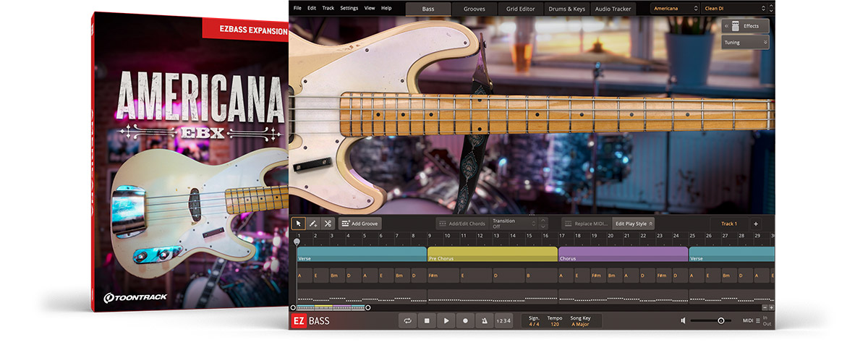The width and height of the screenshot is (868, 353).
Task: Open the Help menu
Action: pos(386,8)
